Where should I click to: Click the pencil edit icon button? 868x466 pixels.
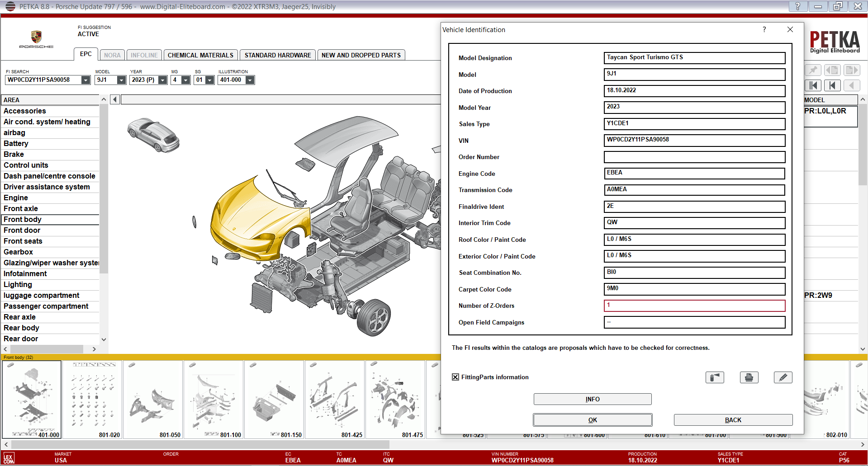point(783,377)
